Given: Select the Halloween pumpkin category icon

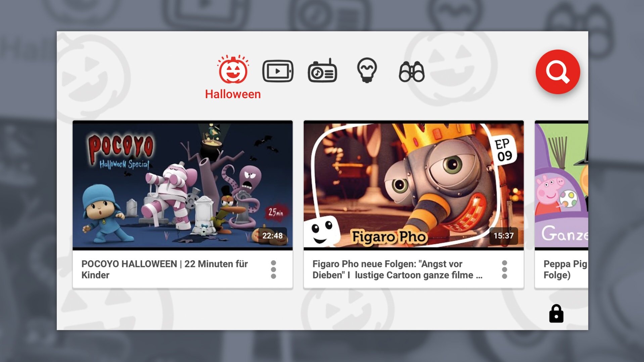Looking at the screenshot, I should (233, 69).
